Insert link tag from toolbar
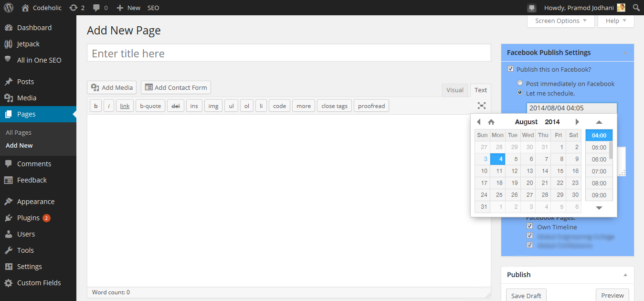Image resolution: width=644 pixels, height=301 pixels. [x=125, y=106]
